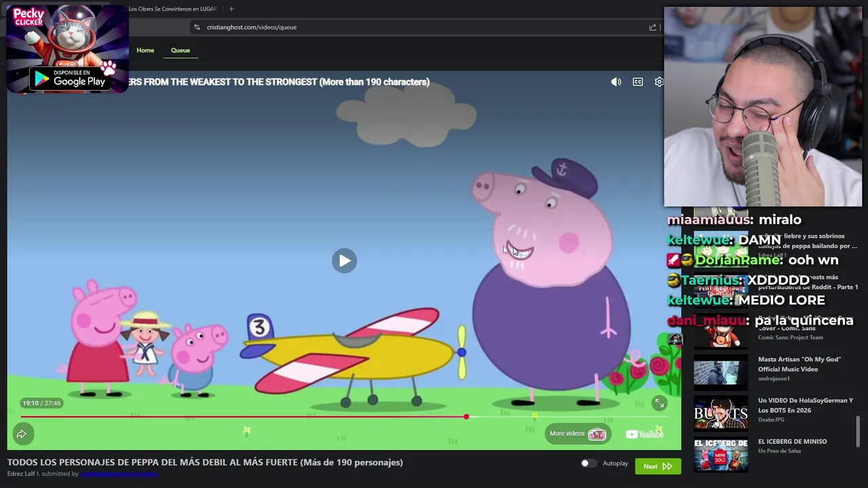Click the 'DealerJPG' channel name
This screenshot has height=488, width=868.
[x=771, y=420]
